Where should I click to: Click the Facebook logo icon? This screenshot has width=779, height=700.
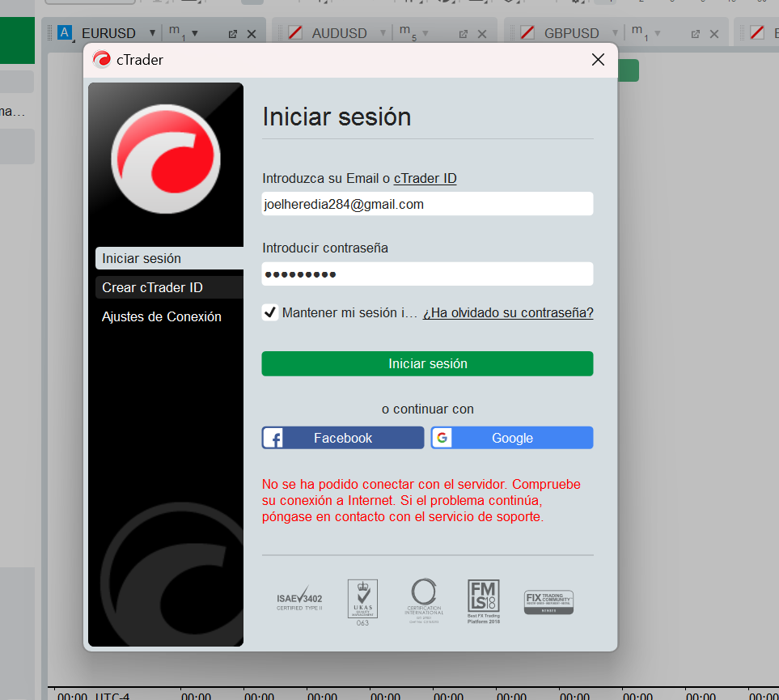(x=273, y=438)
